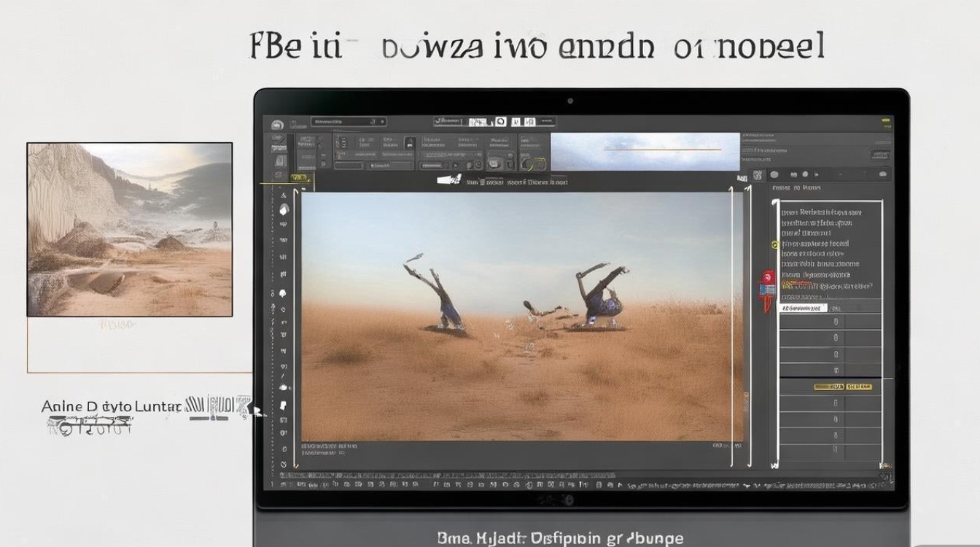Screen dimensions: 980x547
Task: Select the white drop-shaped tool in left toolbar
Action: 284,209
